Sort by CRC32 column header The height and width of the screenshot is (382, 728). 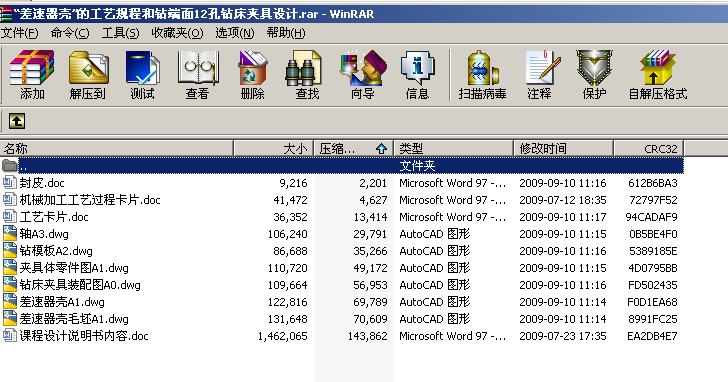point(649,149)
